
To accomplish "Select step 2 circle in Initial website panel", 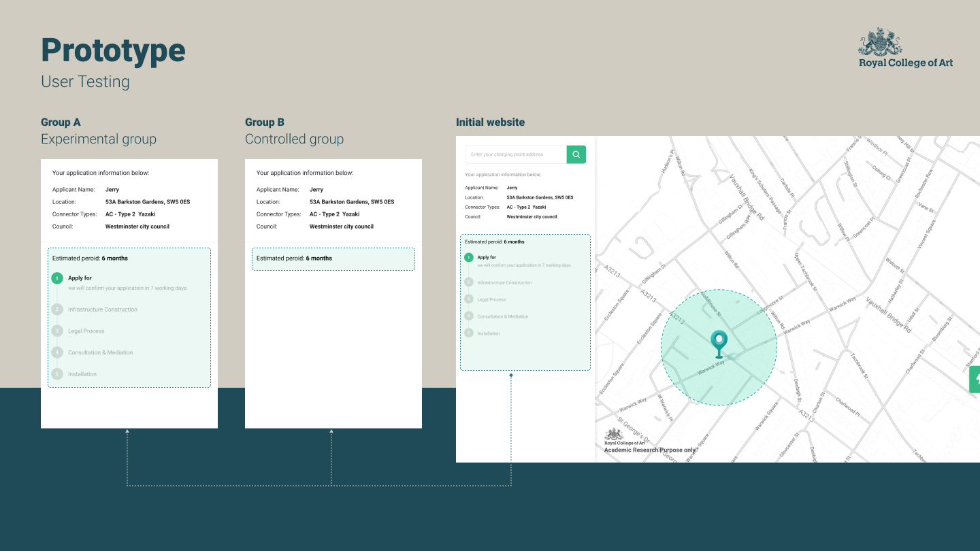I will pyautogui.click(x=469, y=282).
